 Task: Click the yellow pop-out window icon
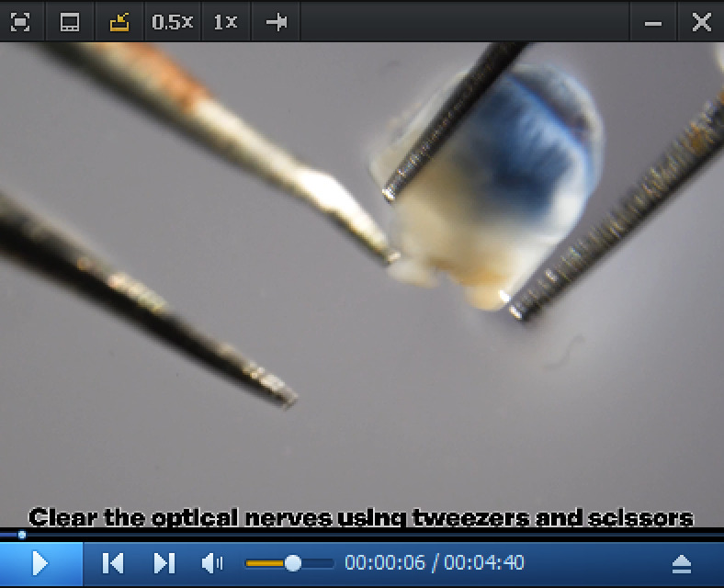pos(119,22)
